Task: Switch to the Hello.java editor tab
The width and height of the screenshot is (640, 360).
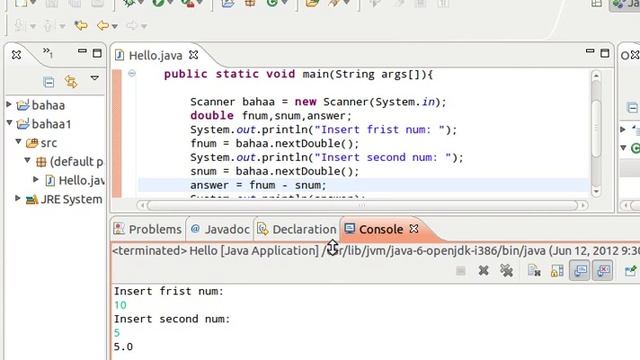Action: 155,56
